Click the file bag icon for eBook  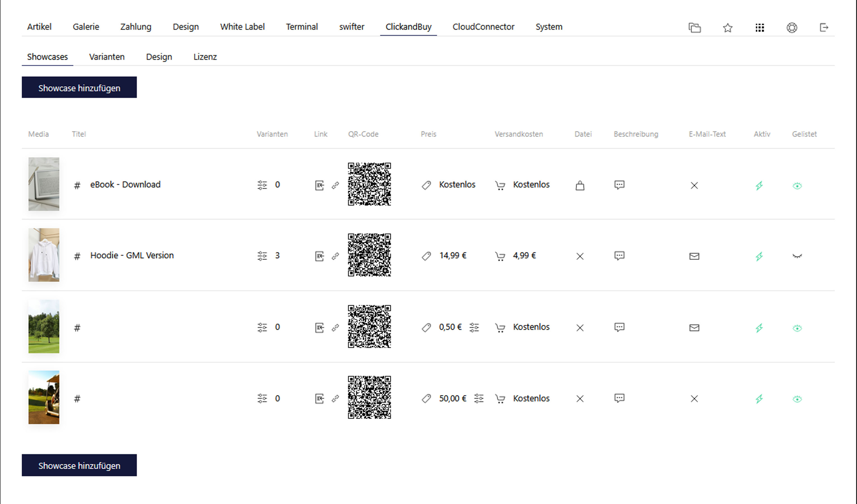580,185
